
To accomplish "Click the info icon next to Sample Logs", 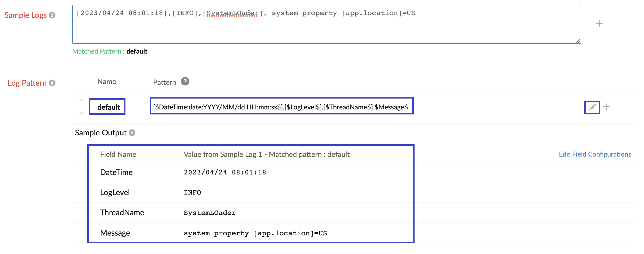I will tap(52, 15).
